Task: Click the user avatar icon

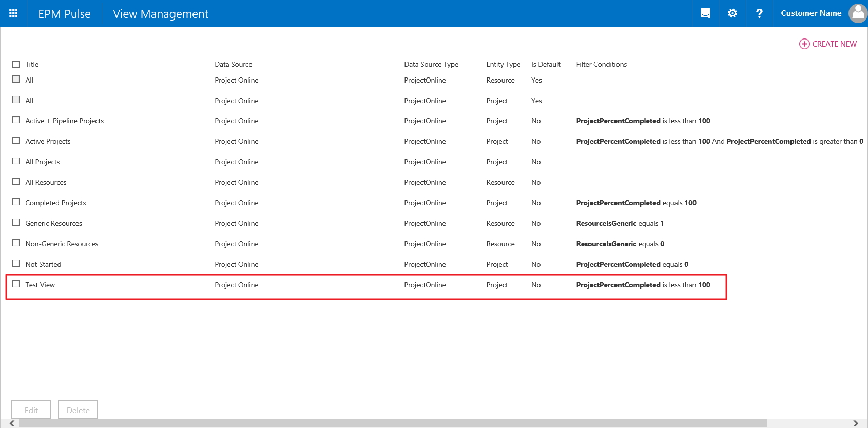Action: point(858,13)
